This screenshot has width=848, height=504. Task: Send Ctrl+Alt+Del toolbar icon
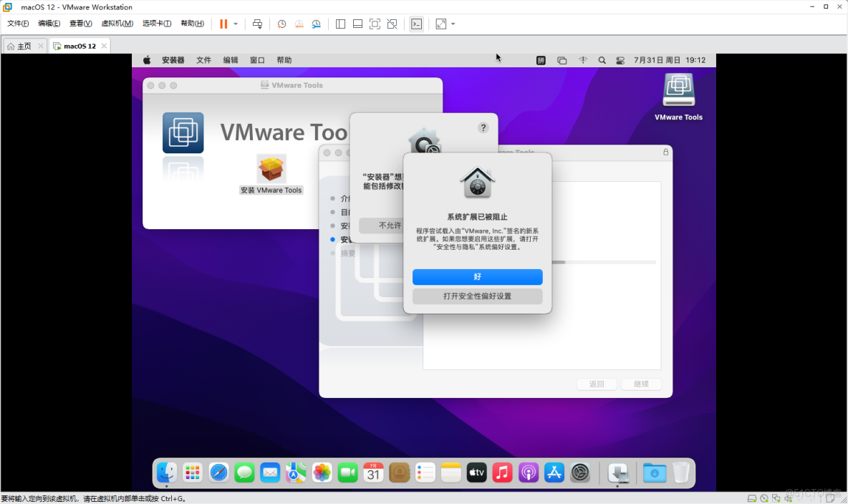coord(257,24)
